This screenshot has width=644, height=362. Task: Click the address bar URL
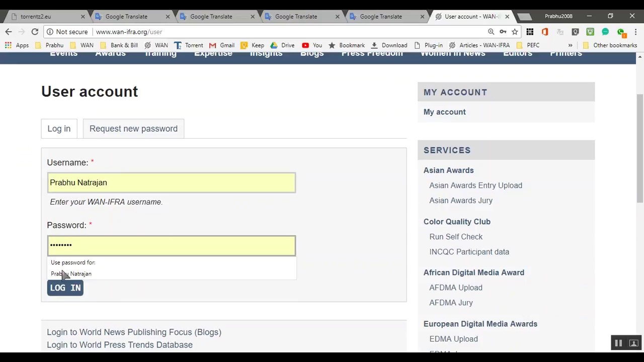click(129, 32)
